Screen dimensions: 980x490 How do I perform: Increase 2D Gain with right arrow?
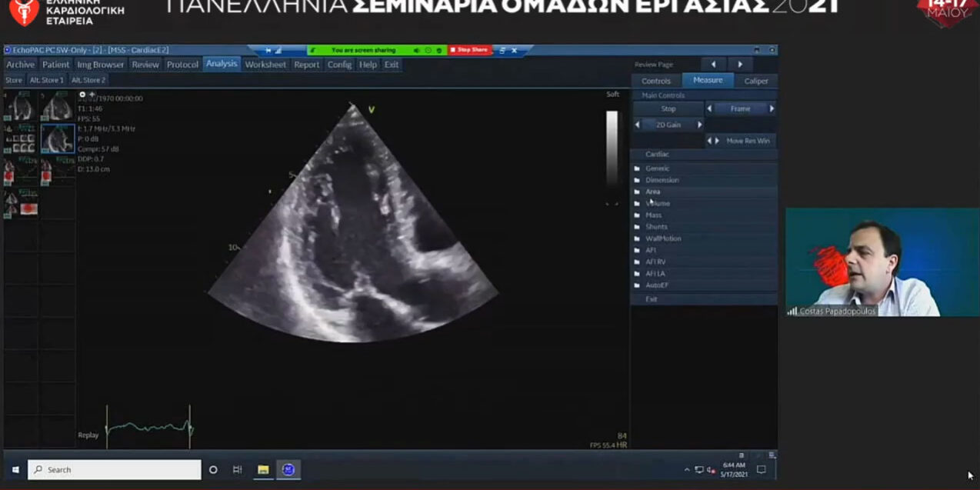tap(699, 125)
